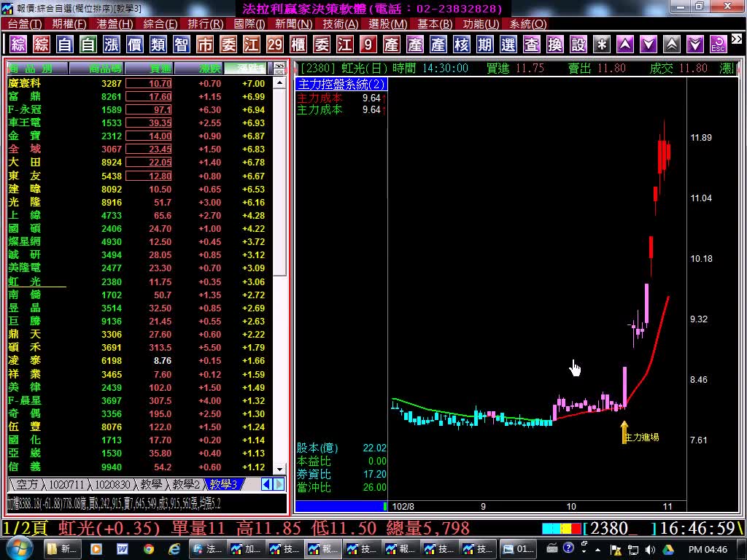The height and width of the screenshot is (560, 747).
Task: Open the 櫃 toolbar icon
Action: (x=298, y=44)
